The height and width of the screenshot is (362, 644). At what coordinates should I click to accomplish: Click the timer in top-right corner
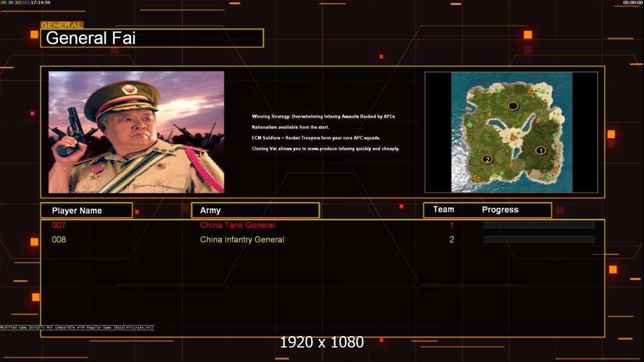click(x=633, y=3)
